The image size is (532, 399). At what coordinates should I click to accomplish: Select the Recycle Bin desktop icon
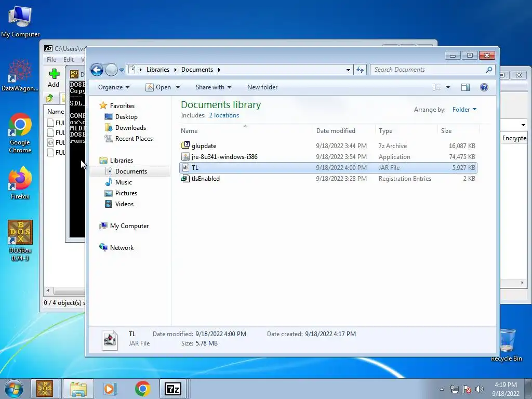(507, 345)
